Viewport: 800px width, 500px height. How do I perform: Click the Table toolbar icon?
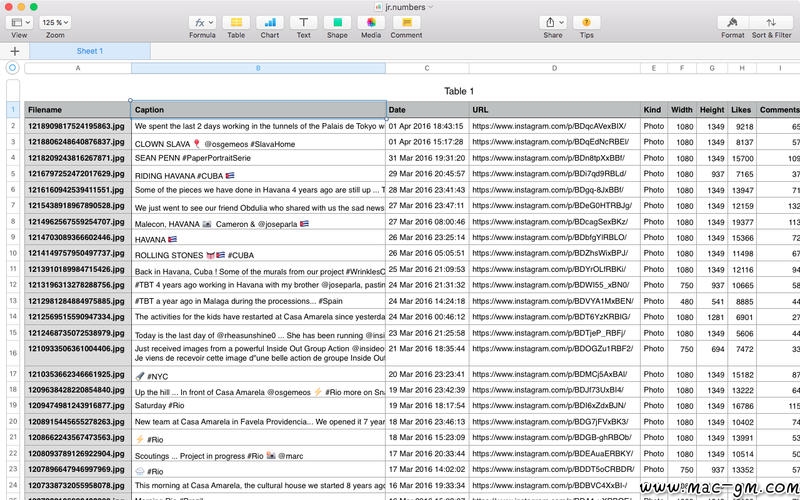click(x=236, y=22)
